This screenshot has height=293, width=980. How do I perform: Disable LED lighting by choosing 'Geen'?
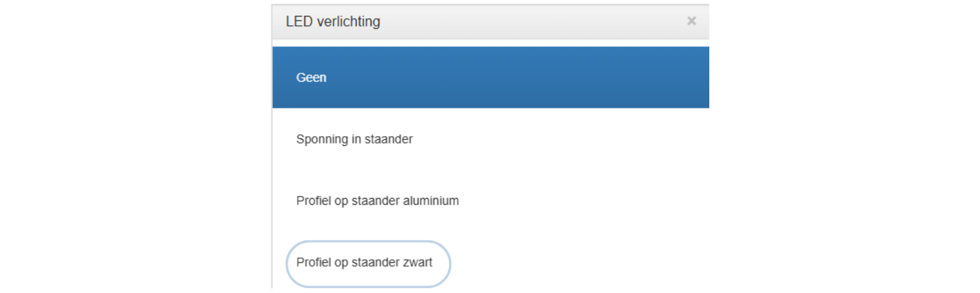(311, 78)
